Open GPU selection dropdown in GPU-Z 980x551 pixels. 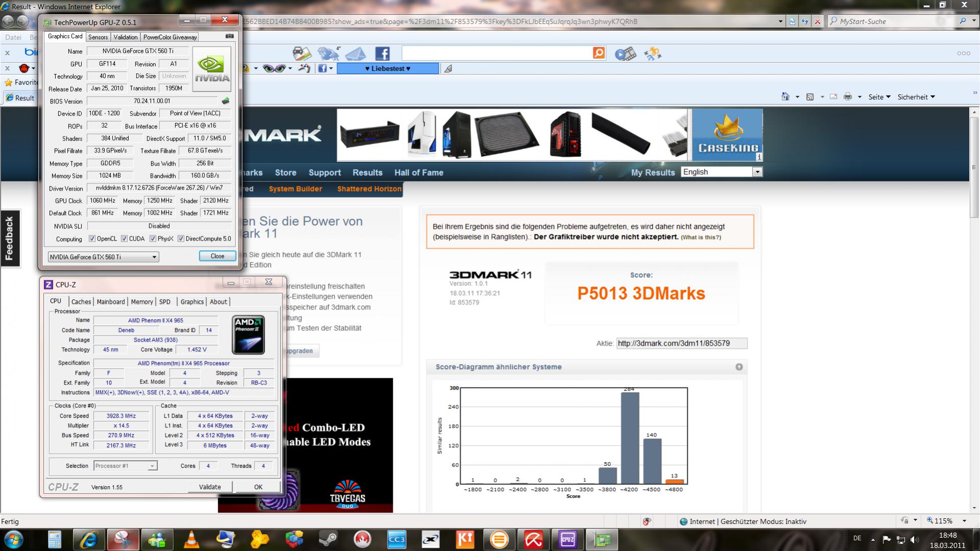[x=104, y=257]
